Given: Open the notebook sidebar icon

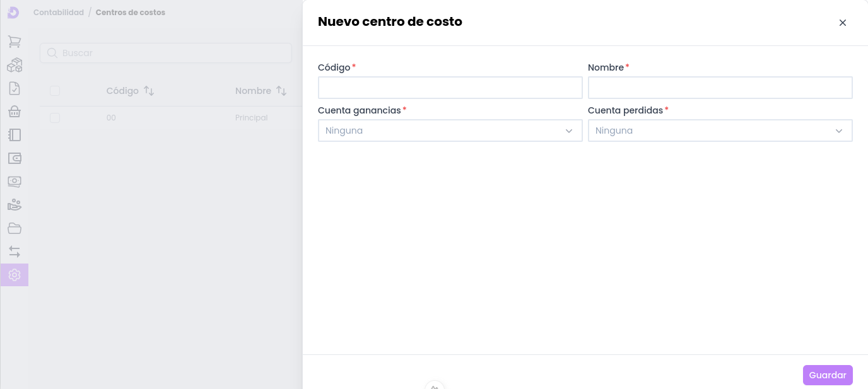Looking at the screenshot, I should 15,135.
